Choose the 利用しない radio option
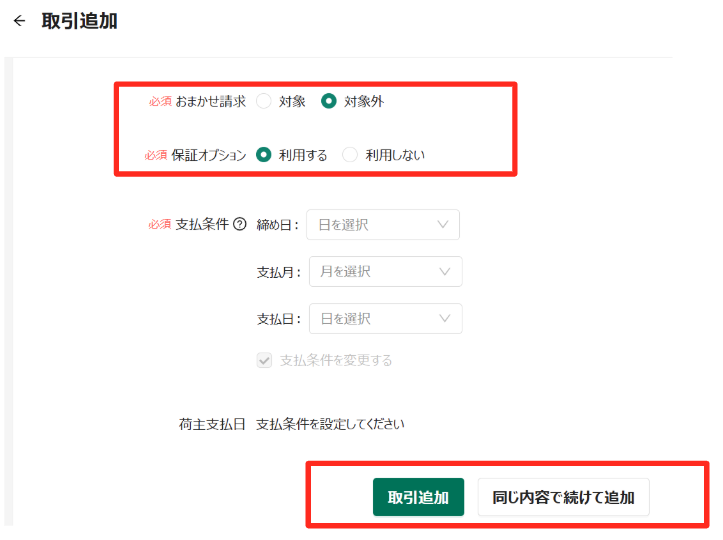This screenshot has width=723, height=540. point(350,154)
